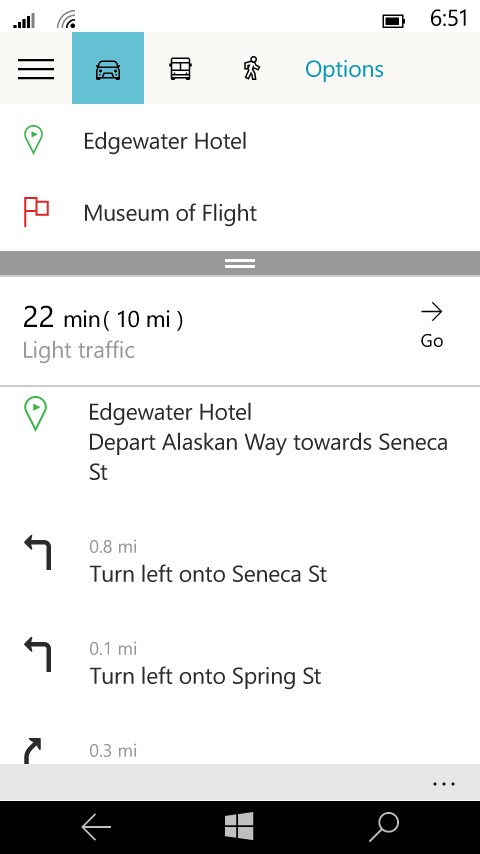Viewport: 480px width, 854px height.
Task: Tap the Windows Start button
Action: tap(239, 826)
